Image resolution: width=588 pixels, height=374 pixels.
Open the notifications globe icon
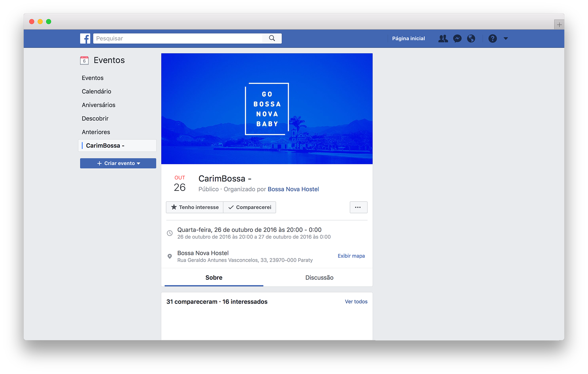click(471, 38)
